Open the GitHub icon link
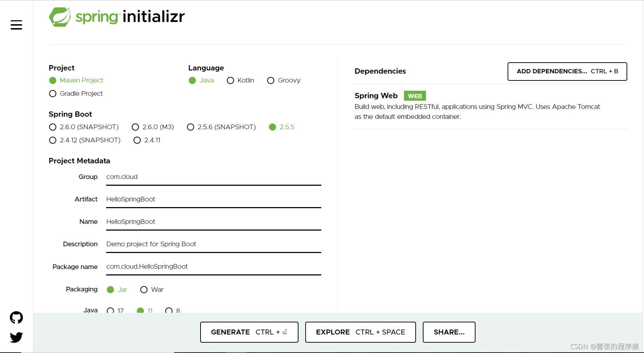Viewport: 644px width, 353px height. tap(16, 317)
